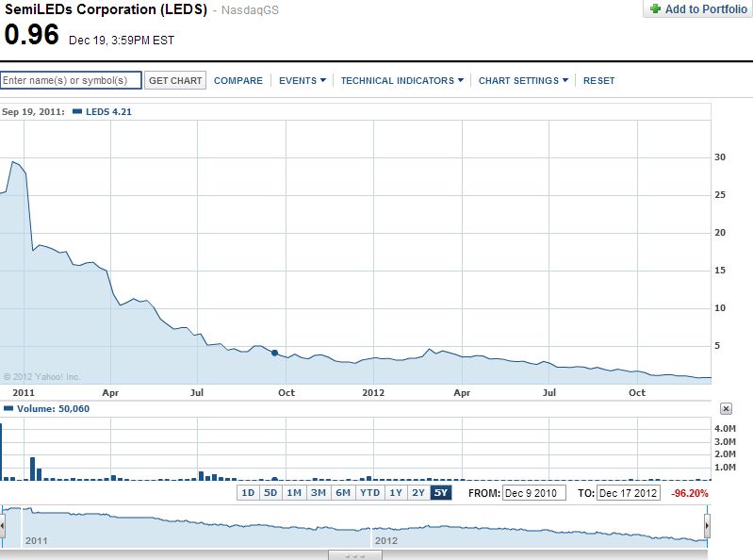Click the Add to Portfolio button text
The width and height of the screenshot is (753, 560).
coord(706,9)
